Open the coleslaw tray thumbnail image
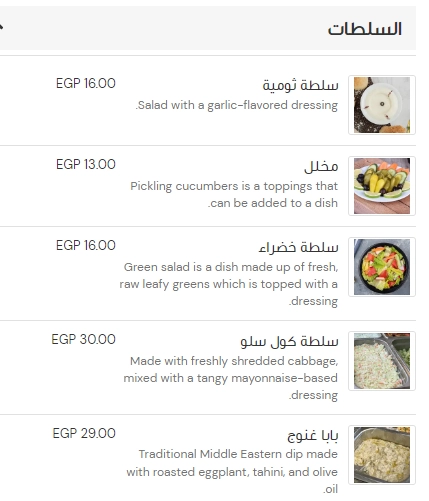429x501 pixels. tap(382, 361)
